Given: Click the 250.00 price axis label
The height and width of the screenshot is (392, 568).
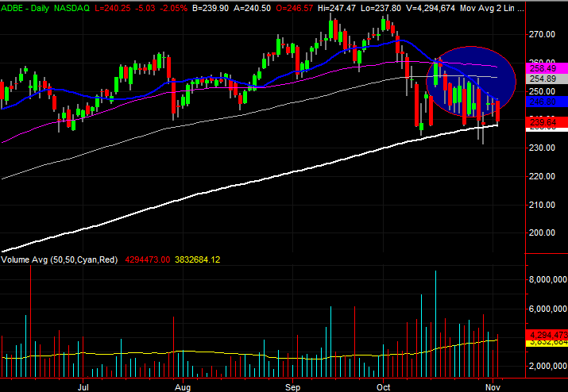Looking at the screenshot, I should click(542, 91).
